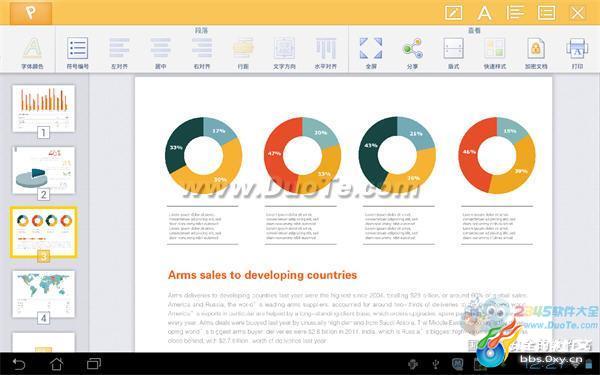This screenshot has width=600, height=375.
Task: Open quick styles (快速样式)
Action: [x=495, y=52]
